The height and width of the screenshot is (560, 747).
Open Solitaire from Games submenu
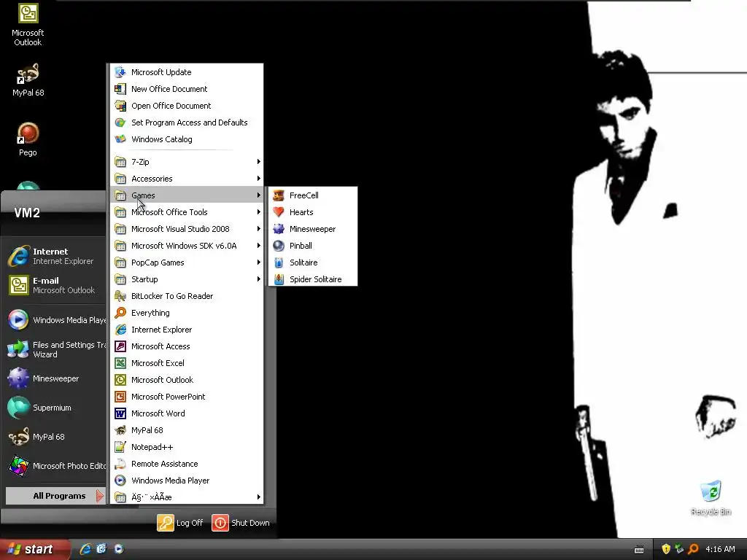[312, 262]
